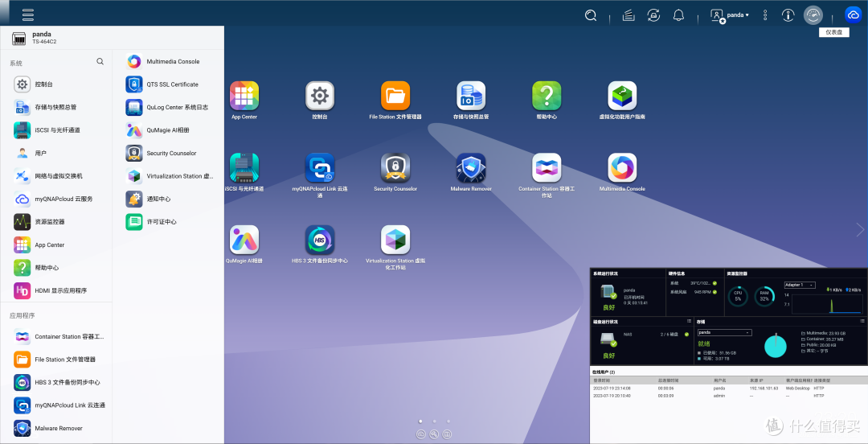Open the main menu hamburger icon
This screenshot has height=444, width=868.
[27, 14]
